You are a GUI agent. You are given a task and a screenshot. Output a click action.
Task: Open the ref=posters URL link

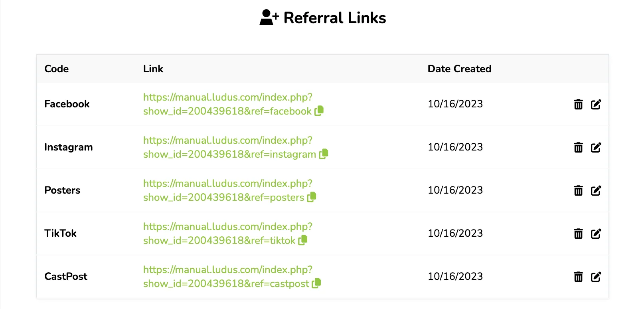228,190
